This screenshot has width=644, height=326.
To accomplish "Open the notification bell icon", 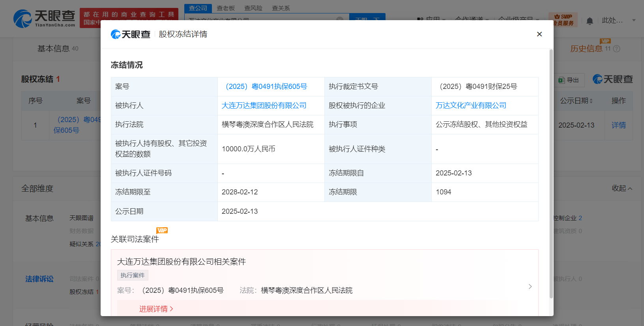I will [x=590, y=21].
